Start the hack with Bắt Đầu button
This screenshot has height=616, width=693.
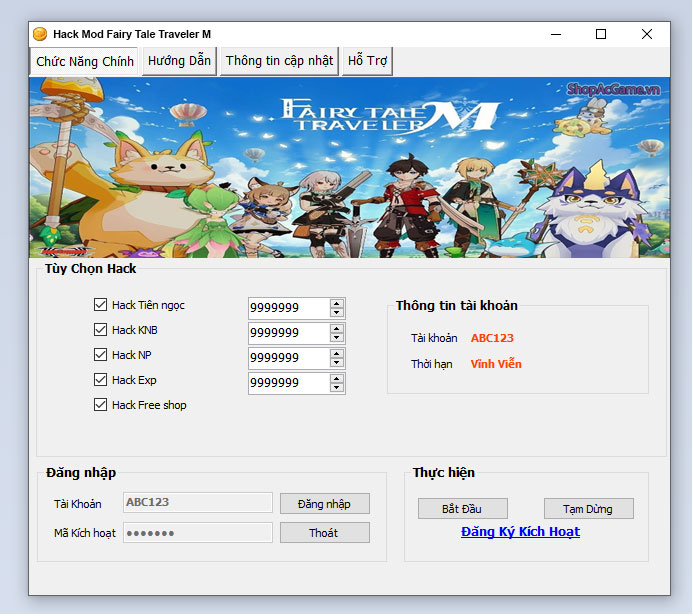point(463,509)
